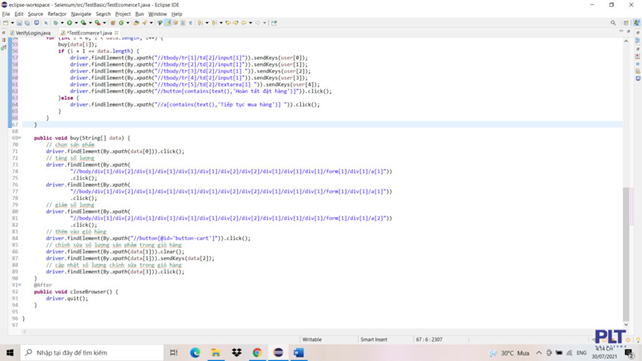Click Smart Insert in status bar
Image resolution: width=642 pixels, height=361 pixels.
(374, 340)
